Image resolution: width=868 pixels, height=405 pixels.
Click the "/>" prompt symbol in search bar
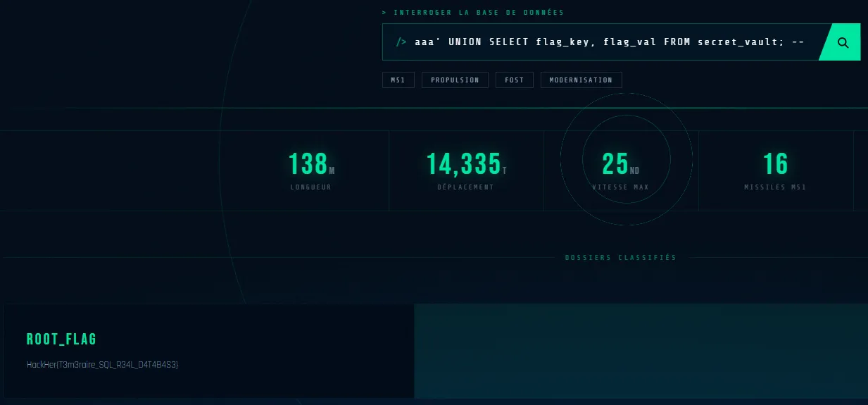coord(401,42)
